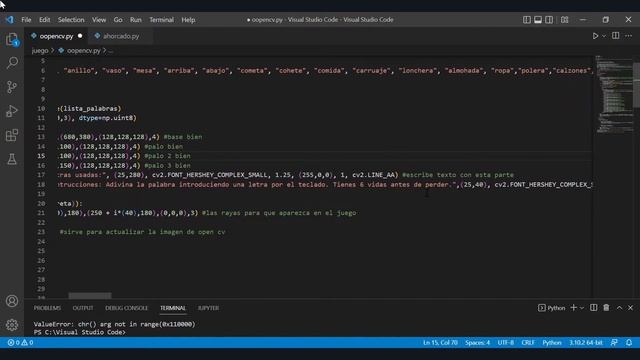Toggle the panel layout icon
The image size is (640, 360).
[538, 20]
